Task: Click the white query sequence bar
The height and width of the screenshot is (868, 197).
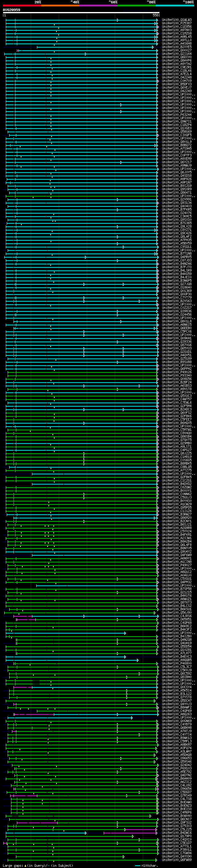Action: [81, 13]
